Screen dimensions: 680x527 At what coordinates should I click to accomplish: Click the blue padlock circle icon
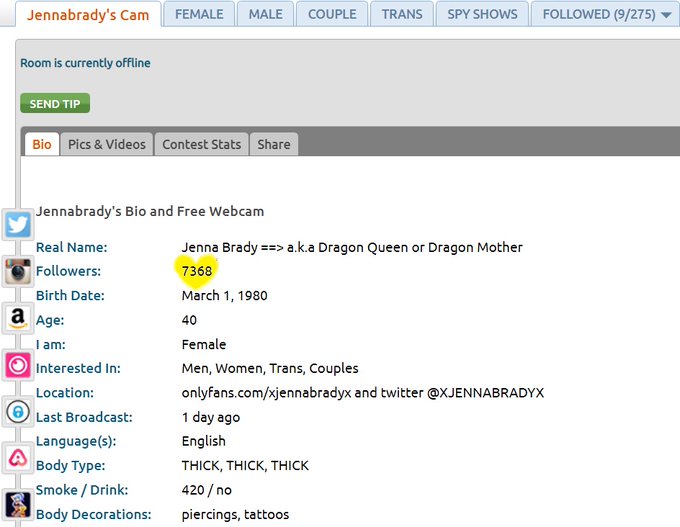[x=18, y=412]
